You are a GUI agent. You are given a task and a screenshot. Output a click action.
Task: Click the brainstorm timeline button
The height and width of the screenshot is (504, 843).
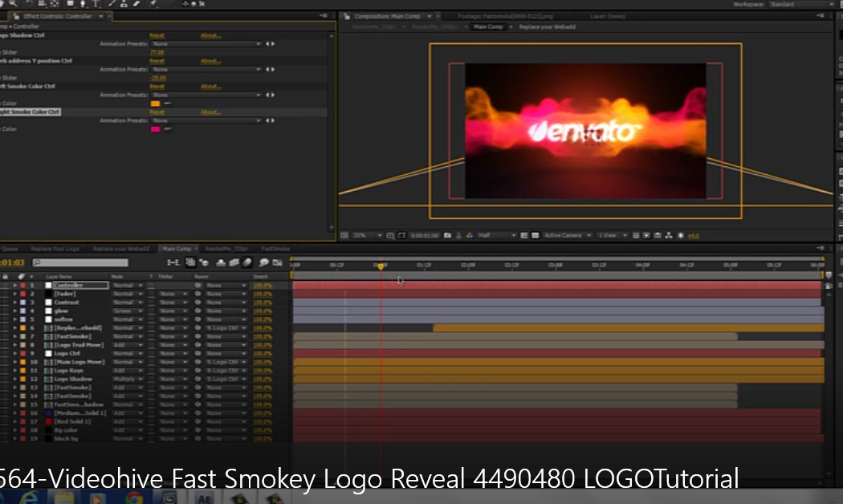click(263, 262)
